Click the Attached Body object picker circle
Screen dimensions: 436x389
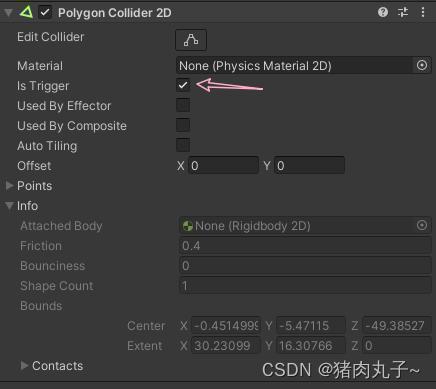422,225
